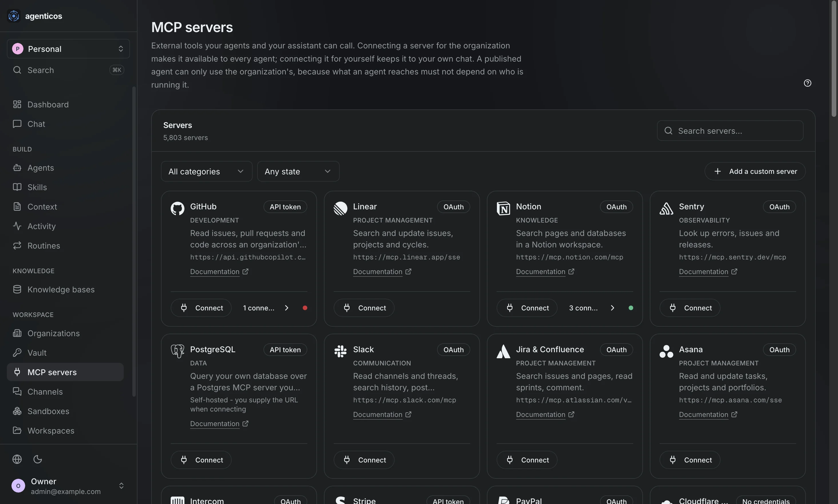838x504 pixels.
Task: Open the Channels sidebar item
Action: point(65,391)
